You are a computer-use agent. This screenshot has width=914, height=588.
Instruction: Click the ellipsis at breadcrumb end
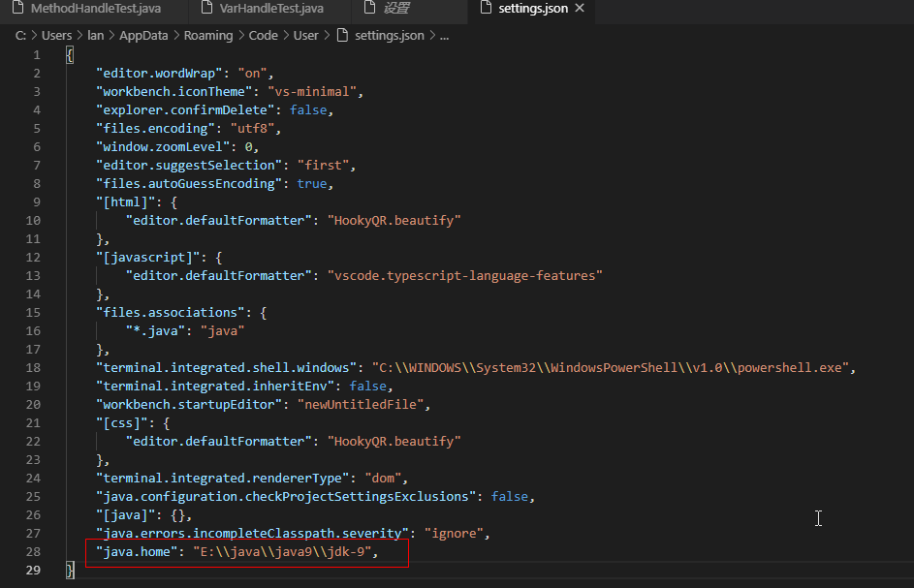(443, 34)
